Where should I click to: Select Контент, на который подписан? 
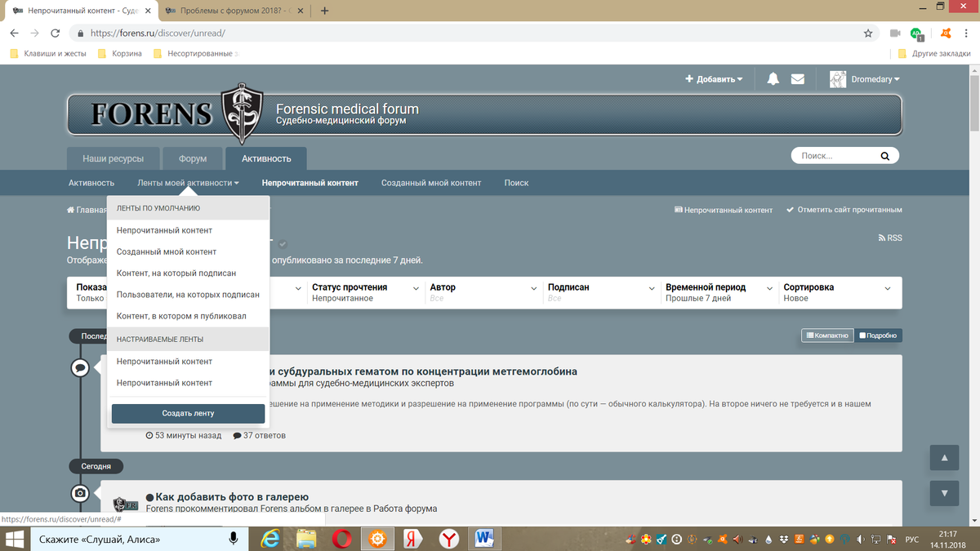click(x=176, y=273)
